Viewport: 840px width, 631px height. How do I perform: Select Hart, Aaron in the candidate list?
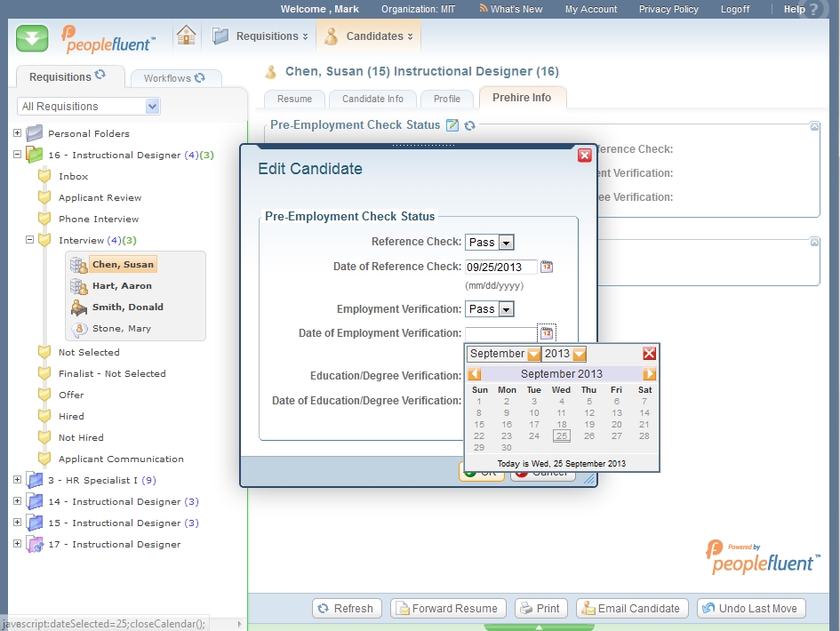122,286
